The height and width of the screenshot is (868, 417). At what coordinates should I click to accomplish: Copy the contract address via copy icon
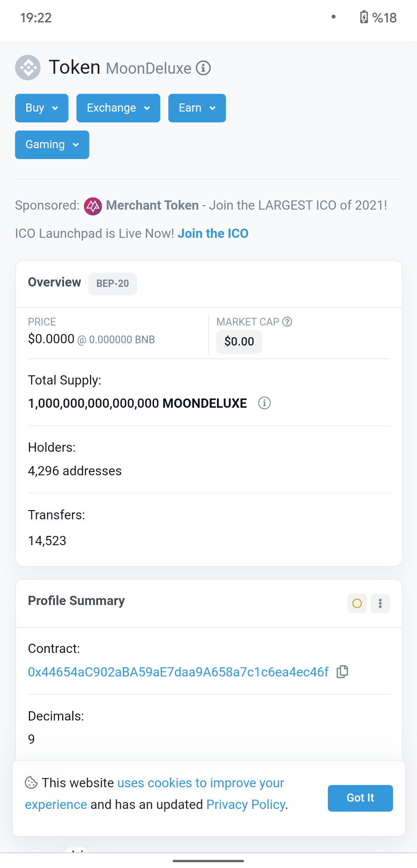pos(342,672)
